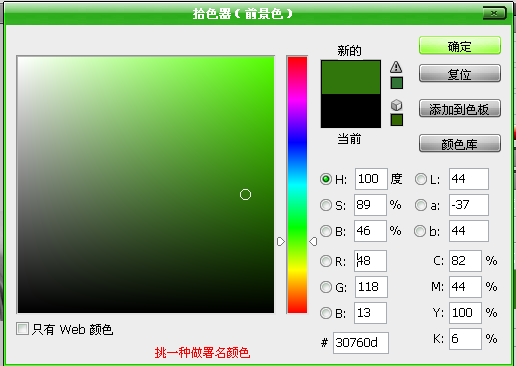Select the R red radio button

[x=326, y=261]
